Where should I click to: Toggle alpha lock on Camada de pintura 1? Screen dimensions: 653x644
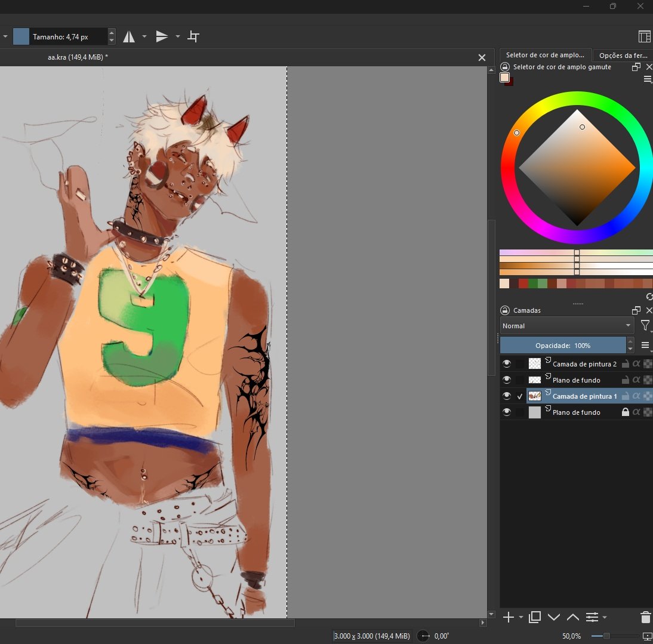(648, 396)
